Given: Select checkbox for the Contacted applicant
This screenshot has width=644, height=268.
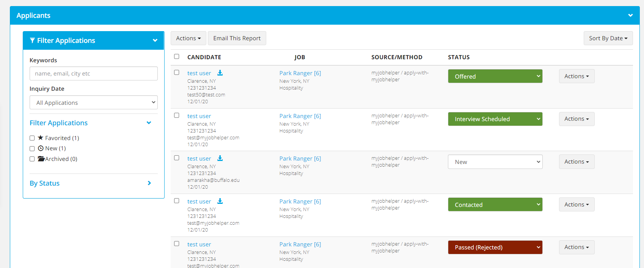Looking at the screenshot, I should pyautogui.click(x=177, y=201).
